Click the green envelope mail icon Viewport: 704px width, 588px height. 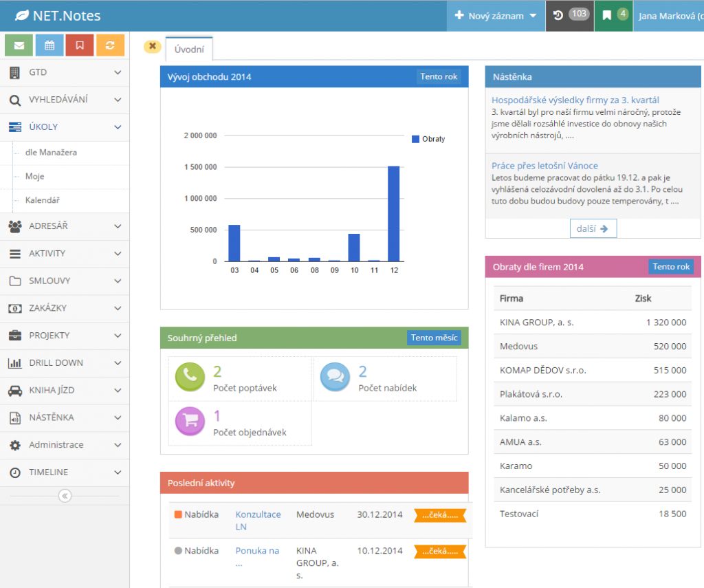[x=19, y=45]
